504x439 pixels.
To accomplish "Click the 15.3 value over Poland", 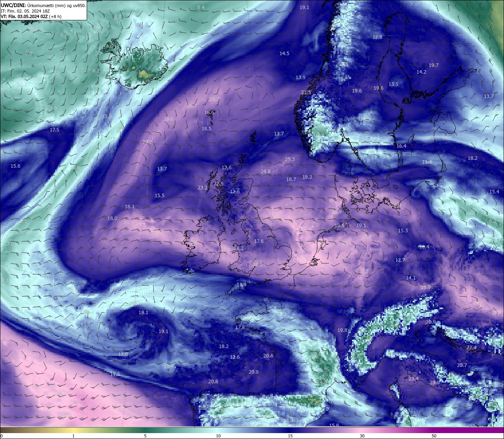I will 403,230.
